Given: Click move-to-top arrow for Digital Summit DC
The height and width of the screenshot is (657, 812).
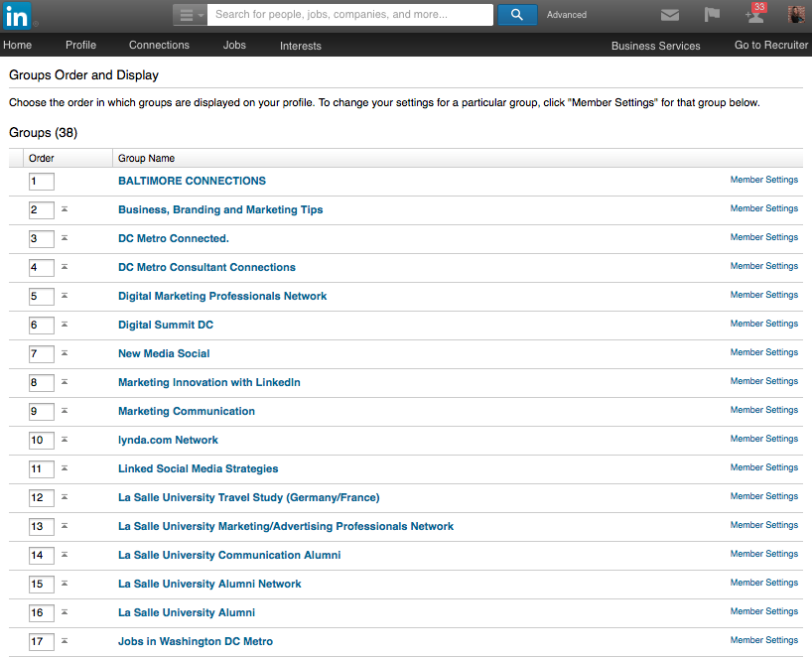Looking at the screenshot, I should click(65, 325).
